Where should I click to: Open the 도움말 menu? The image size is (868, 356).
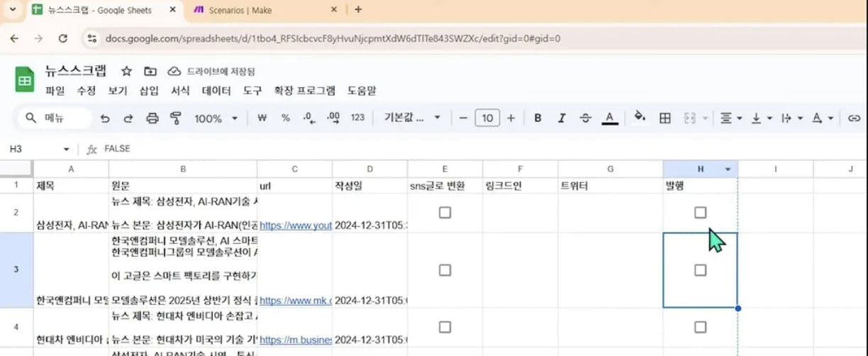pyautogui.click(x=362, y=91)
